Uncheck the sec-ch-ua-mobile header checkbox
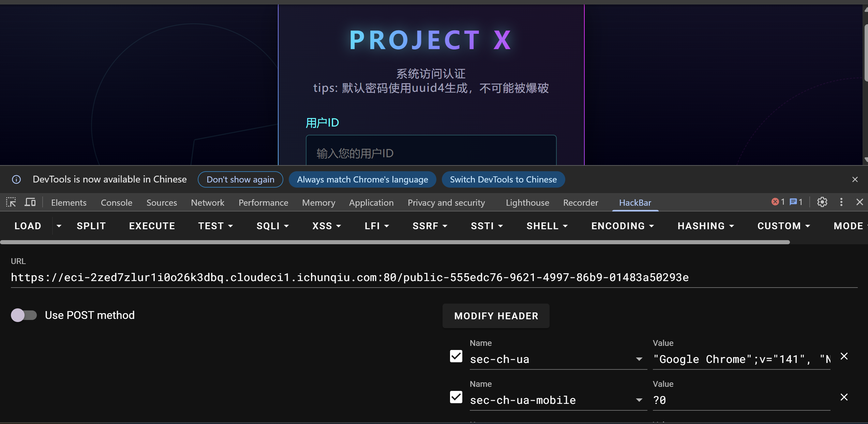This screenshot has width=868, height=424. point(456,397)
